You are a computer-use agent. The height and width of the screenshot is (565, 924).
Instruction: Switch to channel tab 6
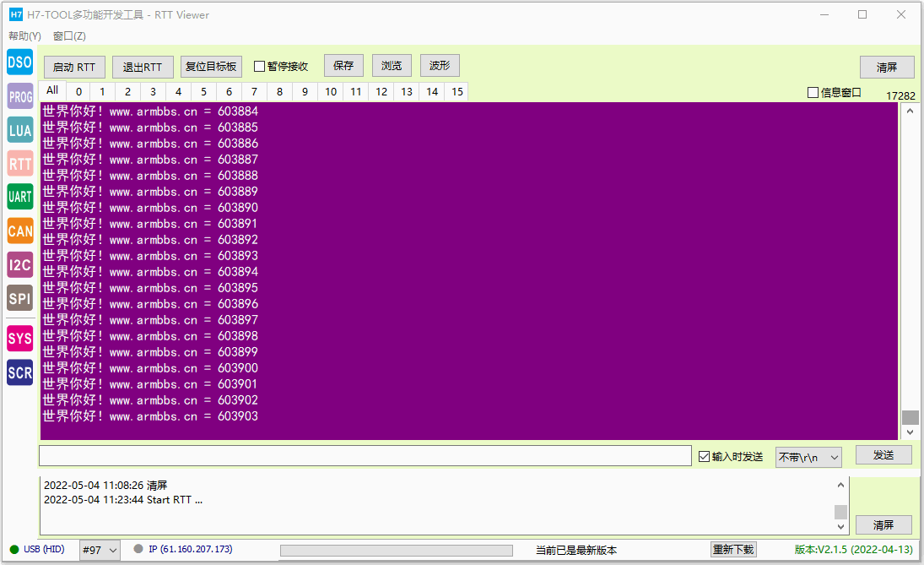[230, 91]
